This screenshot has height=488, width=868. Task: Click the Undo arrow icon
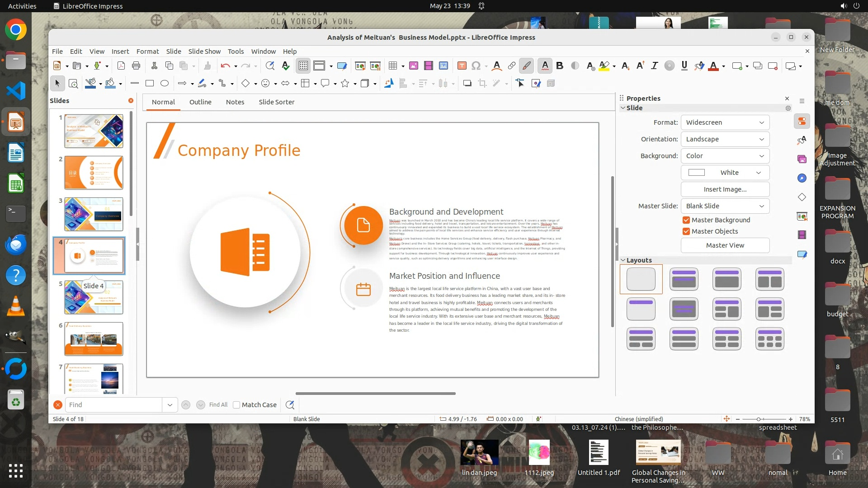coord(225,66)
